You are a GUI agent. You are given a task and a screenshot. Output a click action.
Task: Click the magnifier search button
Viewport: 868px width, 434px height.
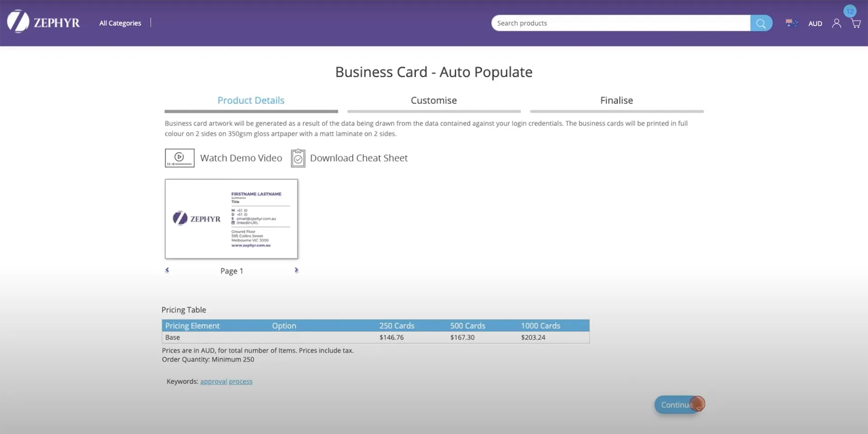(761, 23)
